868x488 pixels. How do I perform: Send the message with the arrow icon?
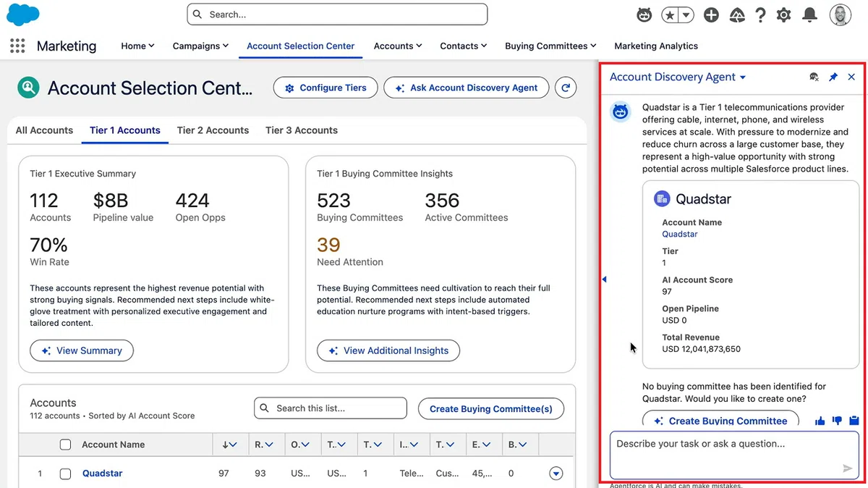tap(848, 468)
